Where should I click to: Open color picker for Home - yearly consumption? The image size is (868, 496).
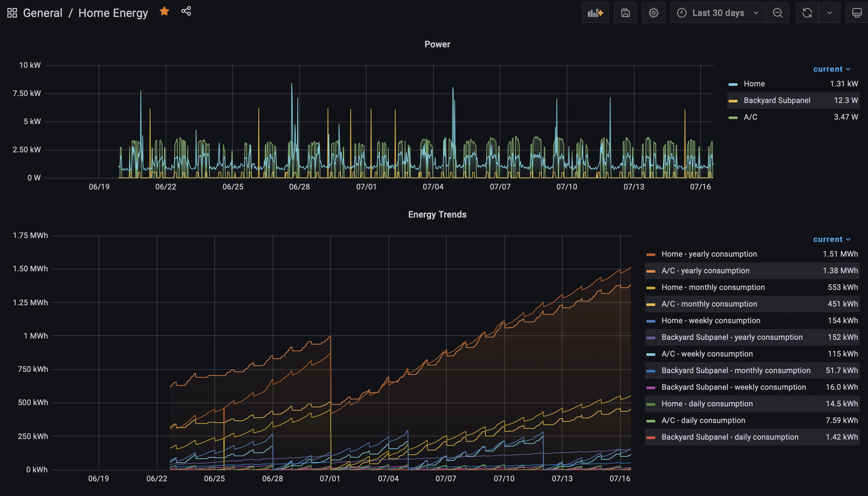tap(651, 254)
